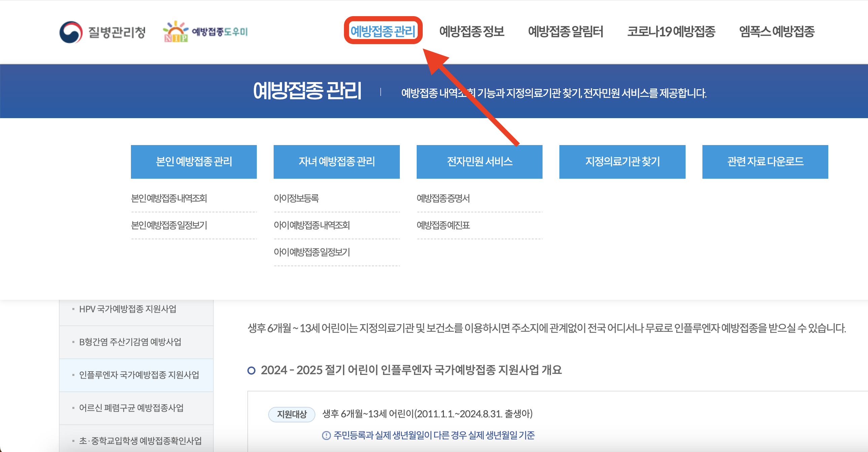Open 아이예방접종일정보기 link

pyautogui.click(x=312, y=252)
